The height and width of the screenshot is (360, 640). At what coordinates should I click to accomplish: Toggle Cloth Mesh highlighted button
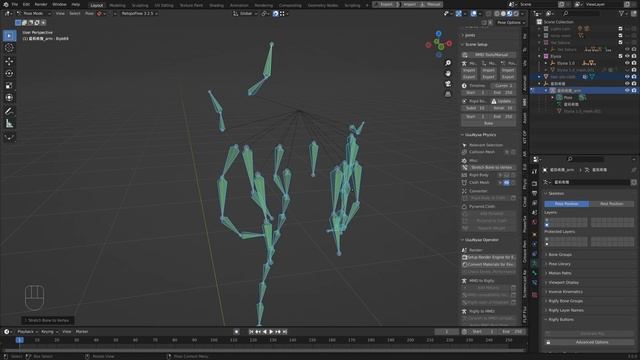[x=507, y=183]
